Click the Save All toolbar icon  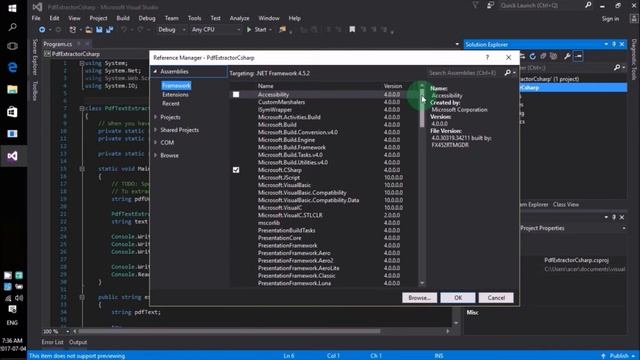pos(109,29)
